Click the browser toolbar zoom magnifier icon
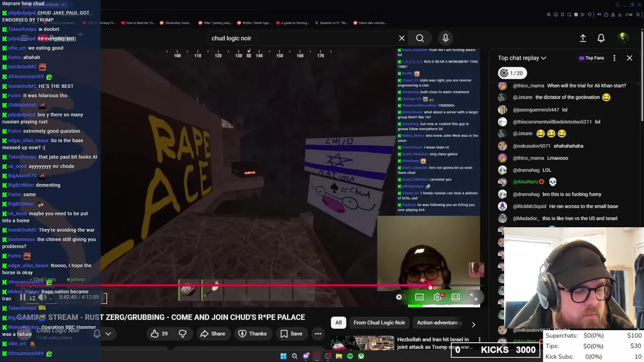Image resolution: width=644 pixels, height=362 pixels. tap(548, 15)
